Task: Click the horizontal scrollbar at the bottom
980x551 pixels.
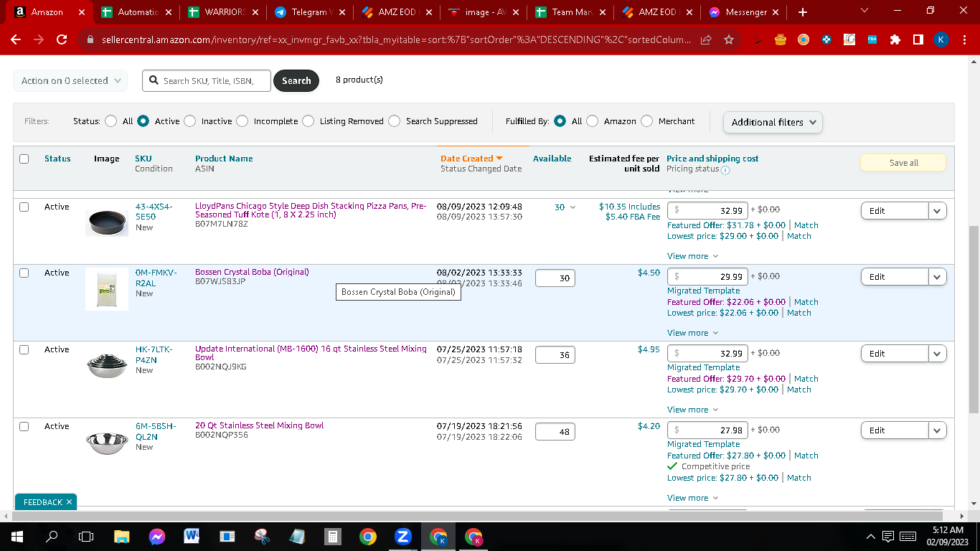Action: (479, 516)
